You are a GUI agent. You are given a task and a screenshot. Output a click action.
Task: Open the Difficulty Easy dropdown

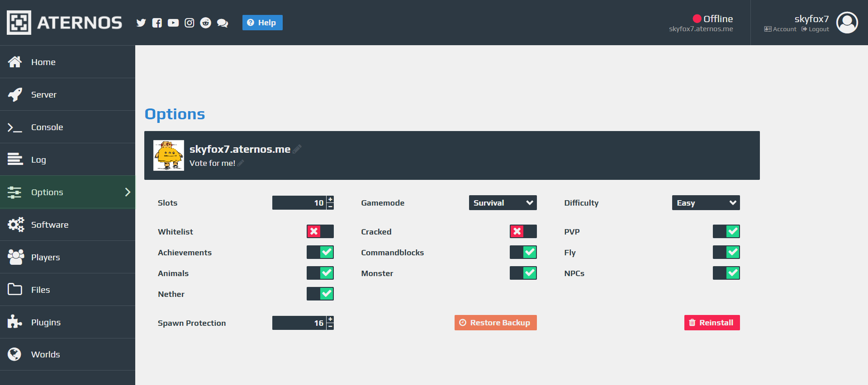point(706,203)
